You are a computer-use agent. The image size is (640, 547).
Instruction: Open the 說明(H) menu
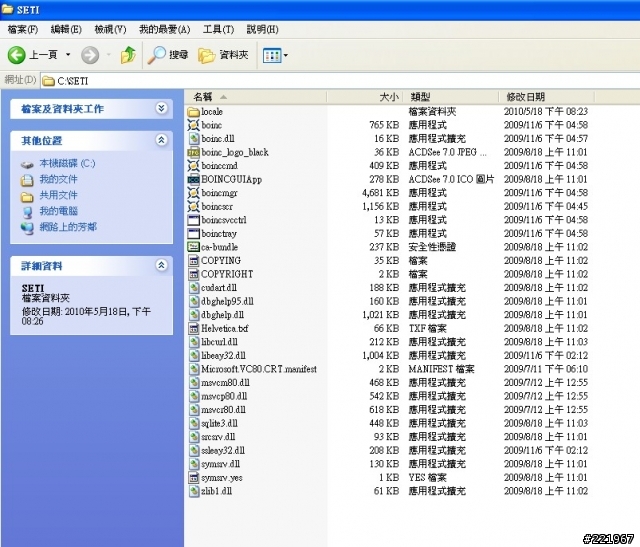coord(262,29)
